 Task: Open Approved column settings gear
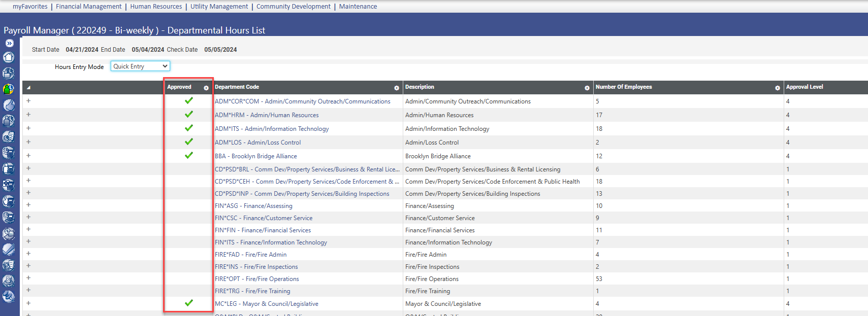click(206, 88)
